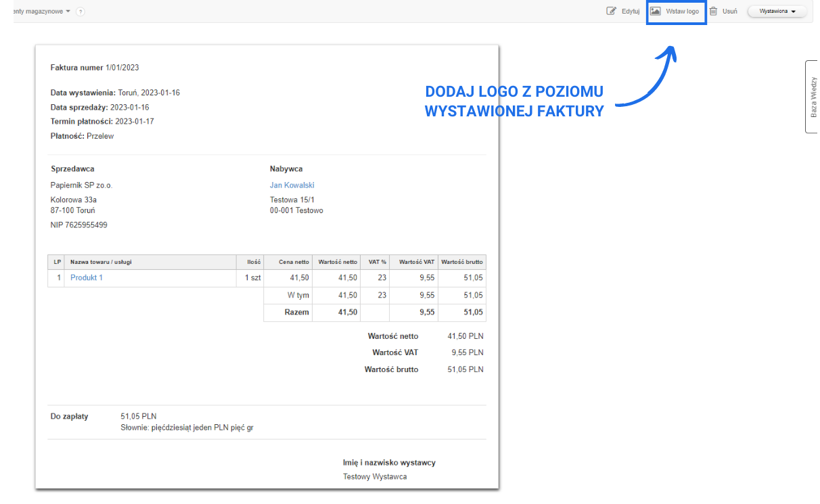This screenshot has height=504, width=820.
Task: Click the NIP 7625955499 text
Action: 79,225
